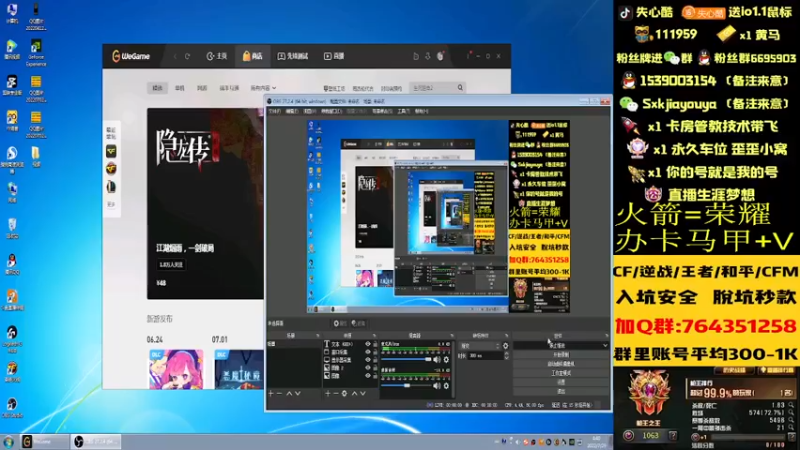Screen dimensions: 800x450
Task: Toggle lock on 窗口采集 source
Action: click(x=375, y=352)
